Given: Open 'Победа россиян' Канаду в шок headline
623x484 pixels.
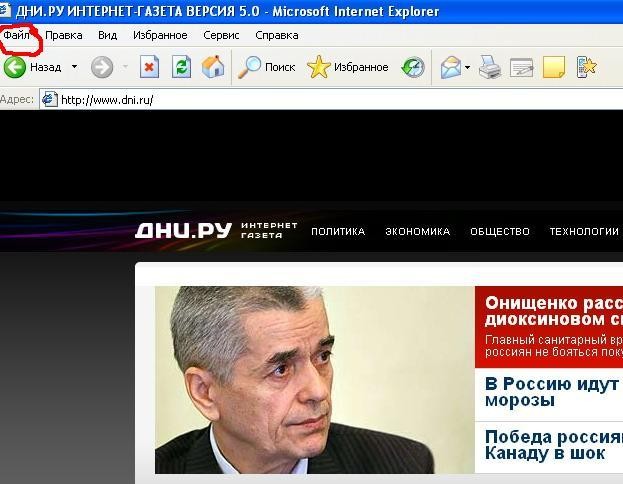Looking at the screenshot, I should tap(554, 445).
